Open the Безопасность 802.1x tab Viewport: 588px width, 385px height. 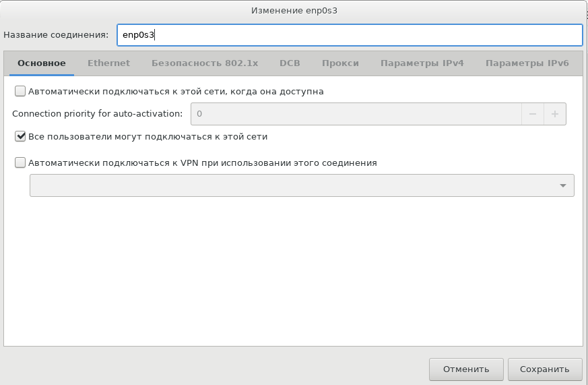[205, 63]
